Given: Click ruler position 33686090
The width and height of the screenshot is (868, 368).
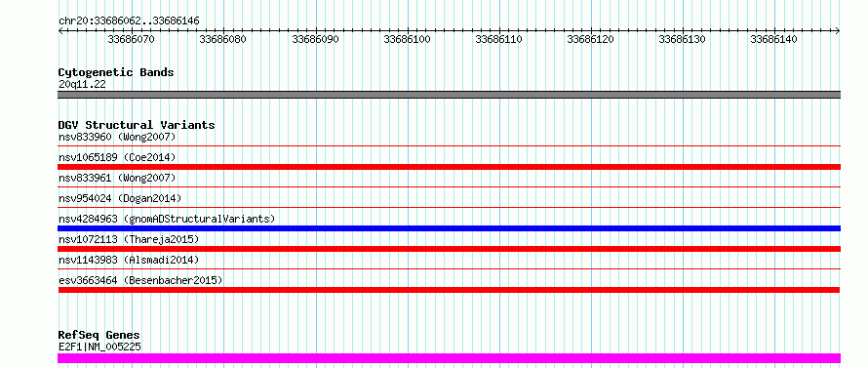Looking at the screenshot, I should pos(315,39).
